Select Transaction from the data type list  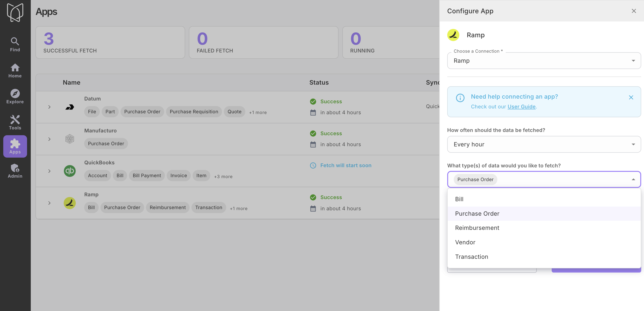(x=544, y=257)
